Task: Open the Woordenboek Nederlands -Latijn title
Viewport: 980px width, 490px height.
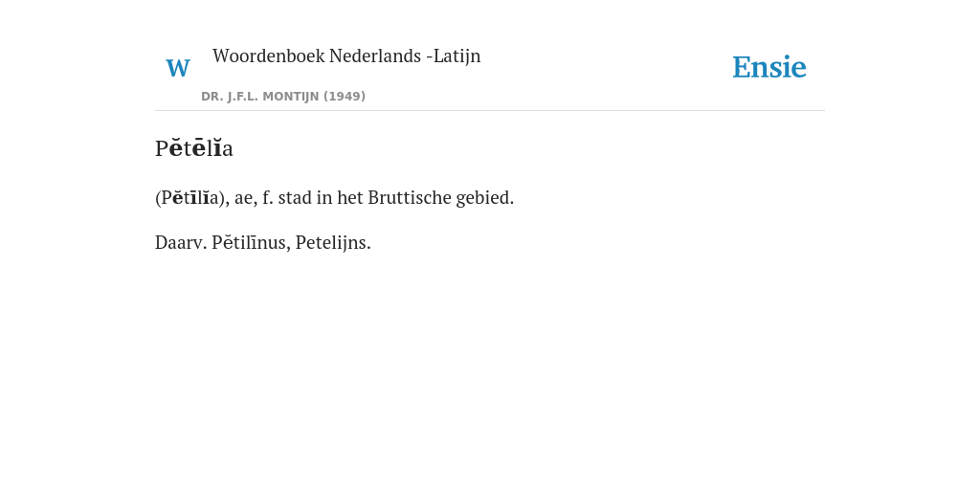Action: [x=346, y=56]
